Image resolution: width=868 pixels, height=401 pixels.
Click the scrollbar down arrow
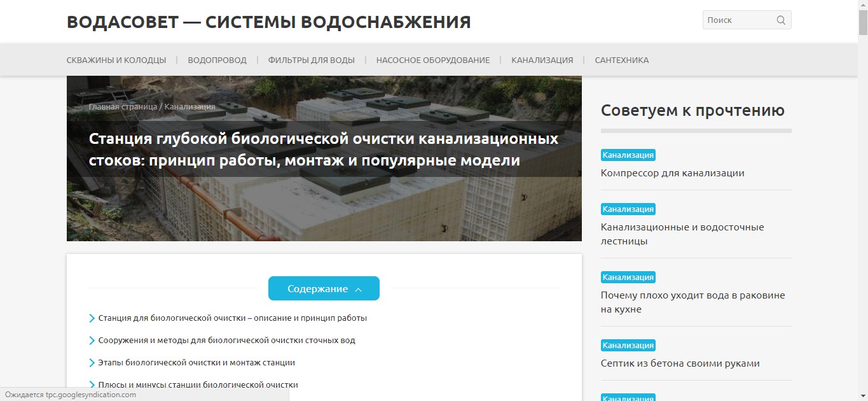863,396
